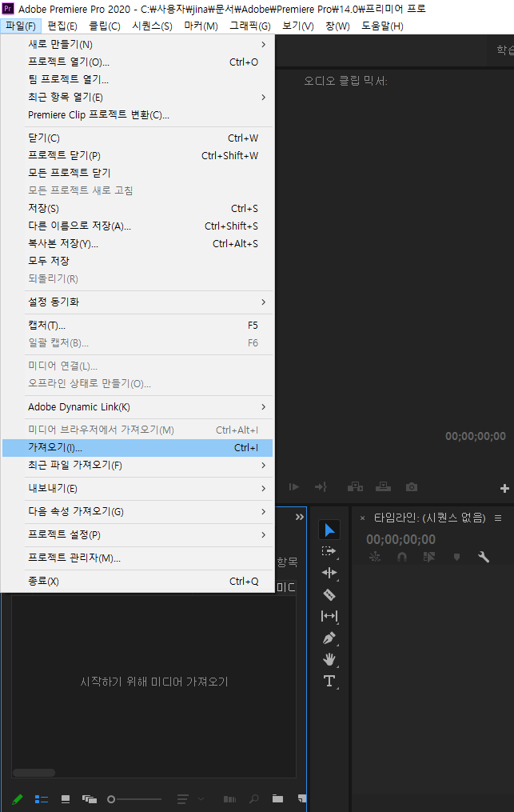Image resolution: width=514 pixels, height=812 pixels.
Task: Choose 프로젝트 관리자(M)... menu item
Action: 137,558
